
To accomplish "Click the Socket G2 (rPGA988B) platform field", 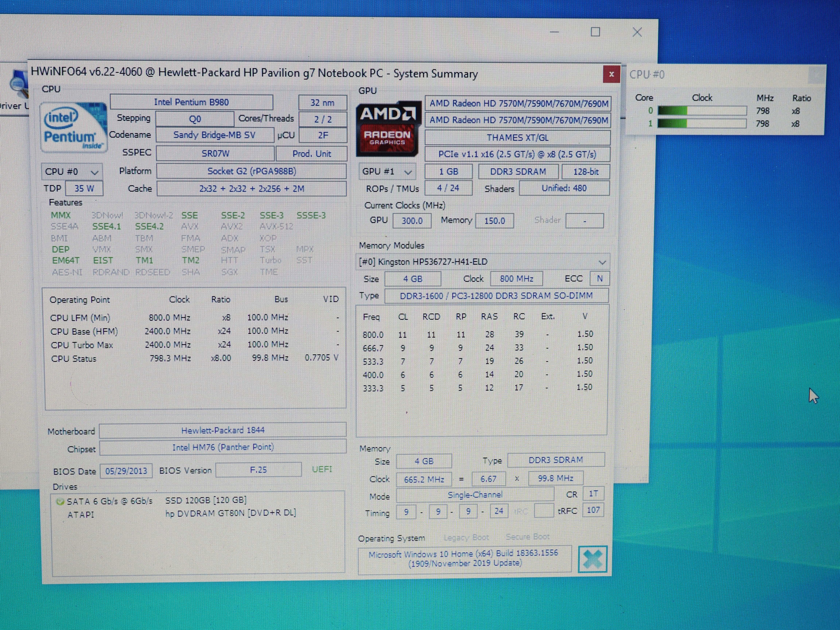I will (x=251, y=171).
